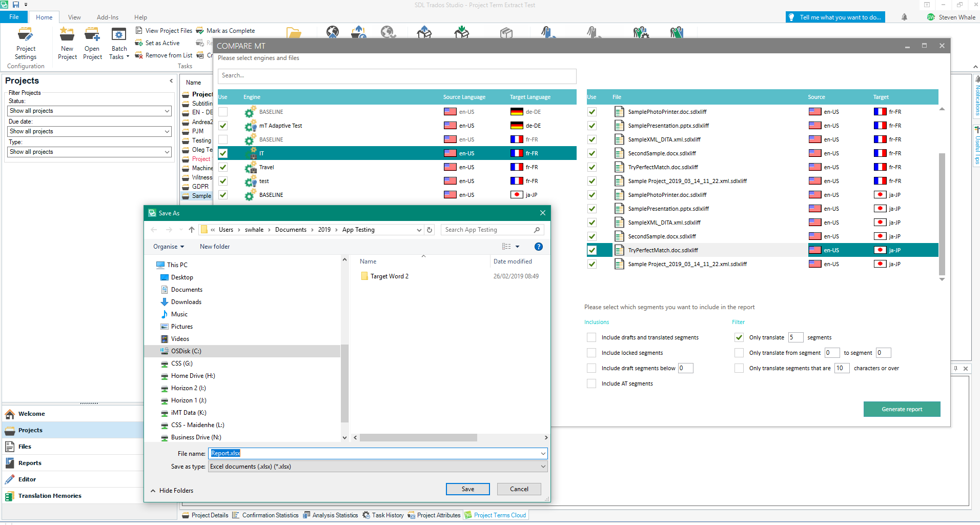Image resolution: width=980 pixels, height=525 pixels.
Task: Uncheck the mT Adaptive Test engine
Action: (223, 126)
